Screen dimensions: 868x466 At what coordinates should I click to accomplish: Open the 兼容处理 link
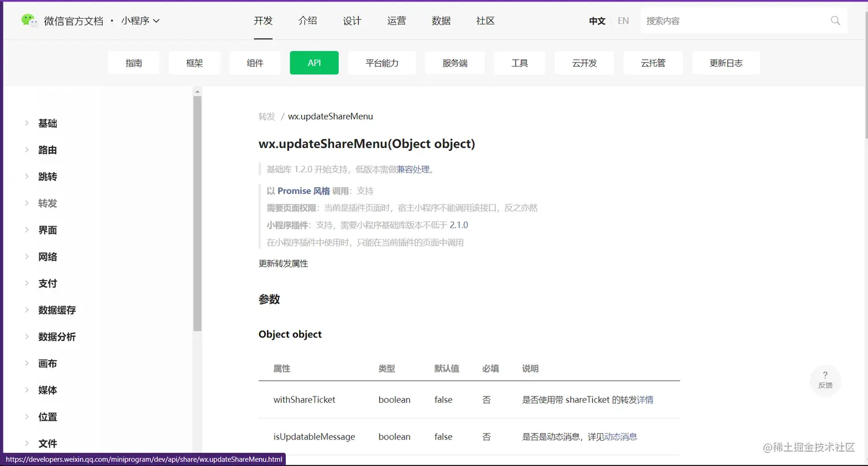[x=413, y=169]
